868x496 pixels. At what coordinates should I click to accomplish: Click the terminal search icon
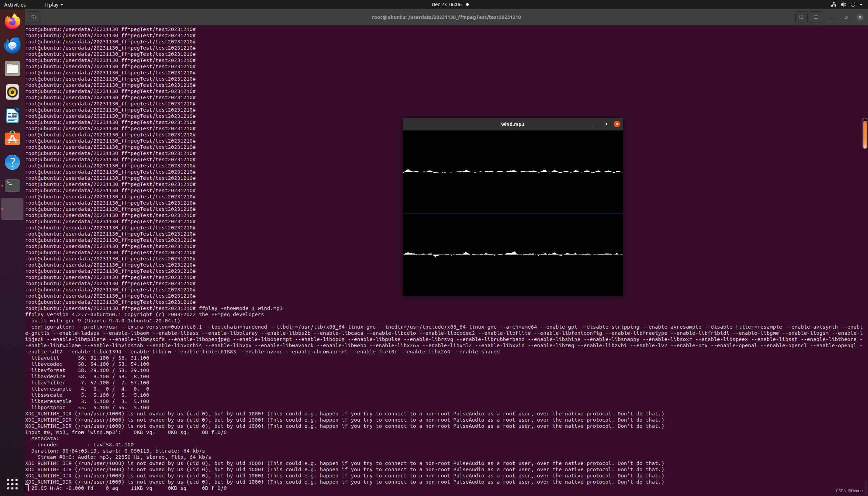(x=801, y=17)
